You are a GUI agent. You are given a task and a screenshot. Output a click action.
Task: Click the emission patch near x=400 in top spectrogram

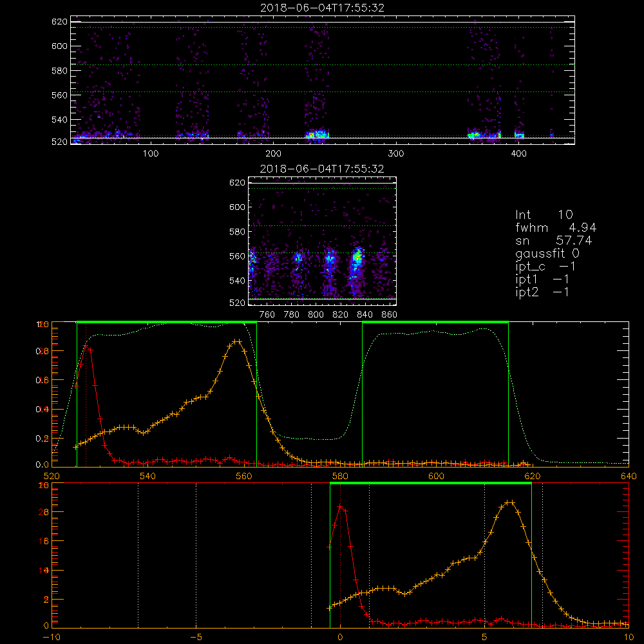coord(520,135)
